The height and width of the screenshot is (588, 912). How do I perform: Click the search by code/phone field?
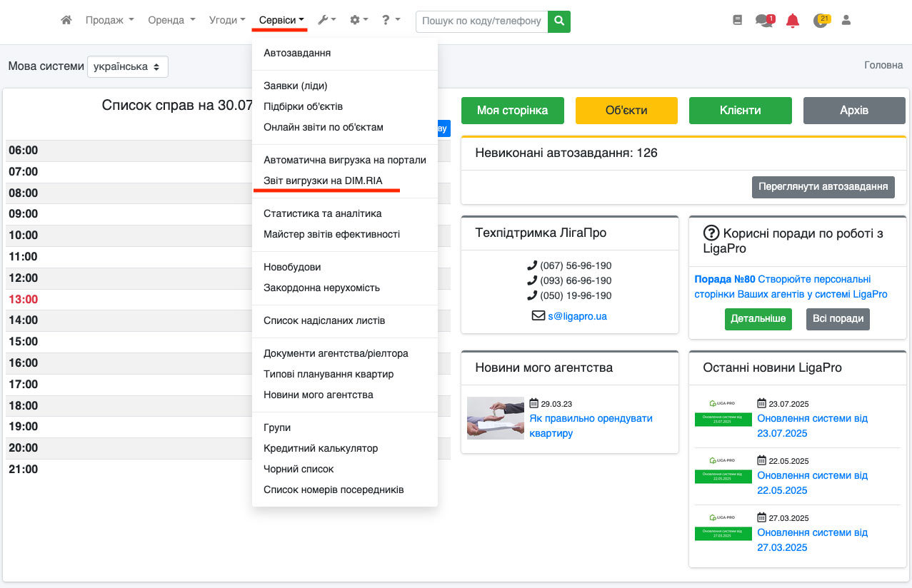pyautogui.click(x=481, y=21)
